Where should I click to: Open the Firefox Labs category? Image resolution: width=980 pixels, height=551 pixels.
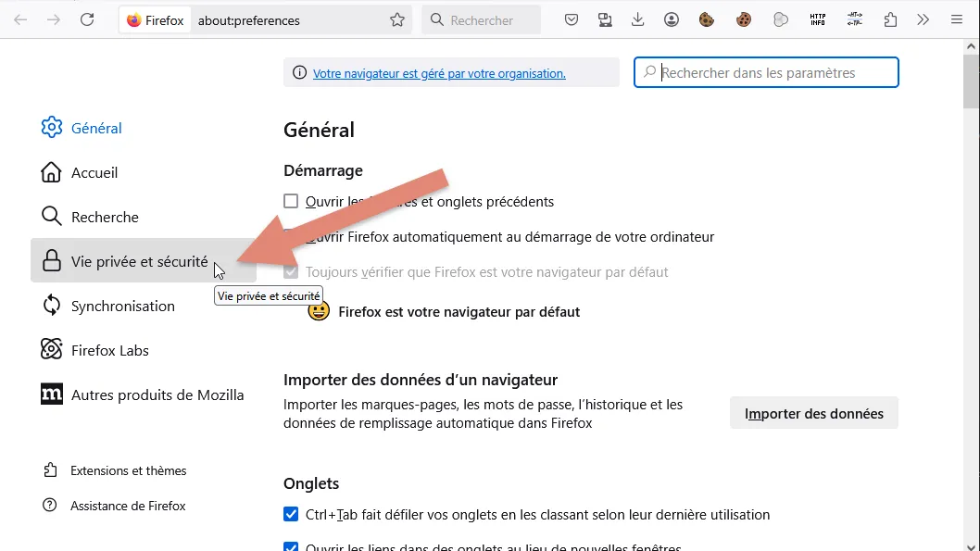tap(144, 350)
